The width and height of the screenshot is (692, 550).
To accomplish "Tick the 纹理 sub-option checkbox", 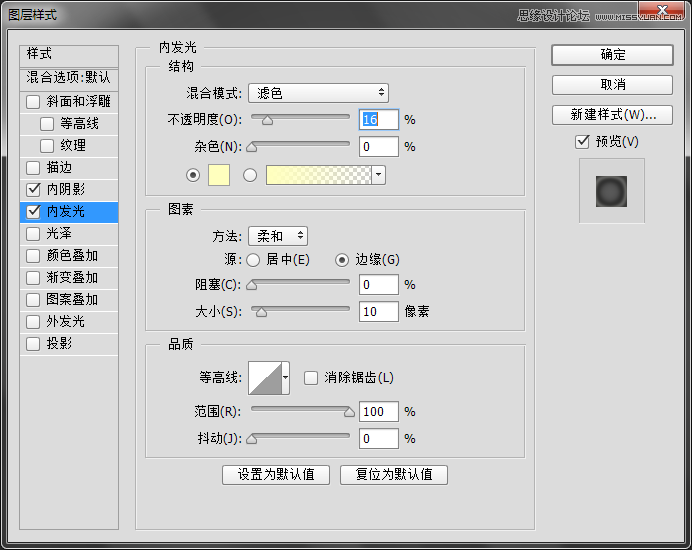I will pyautogui.click(x=47, y=146).
